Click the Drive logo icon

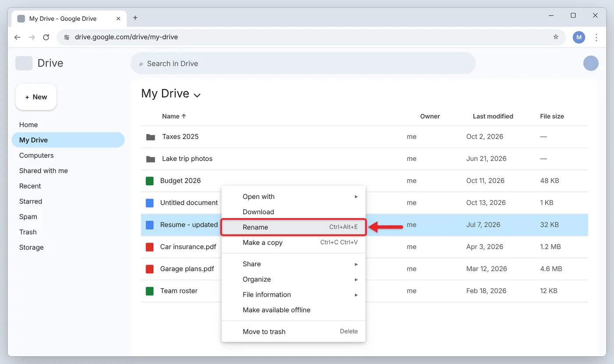[24, 63]
